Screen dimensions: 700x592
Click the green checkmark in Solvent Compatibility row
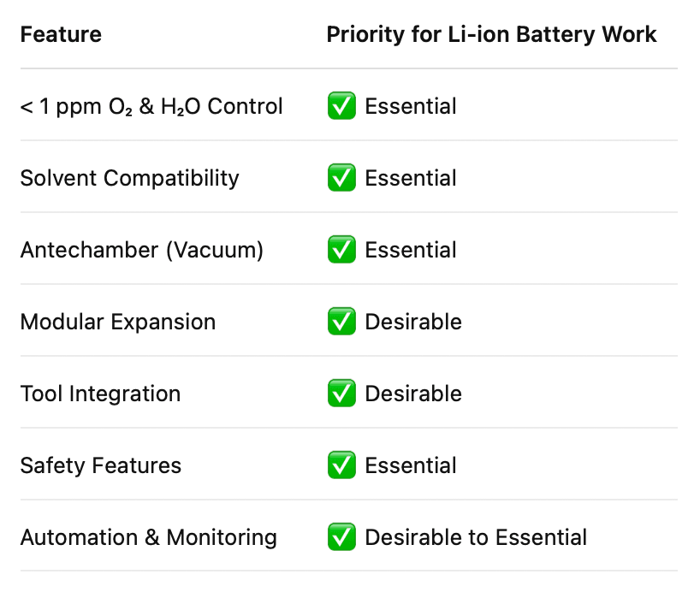(x=341, y=178)
